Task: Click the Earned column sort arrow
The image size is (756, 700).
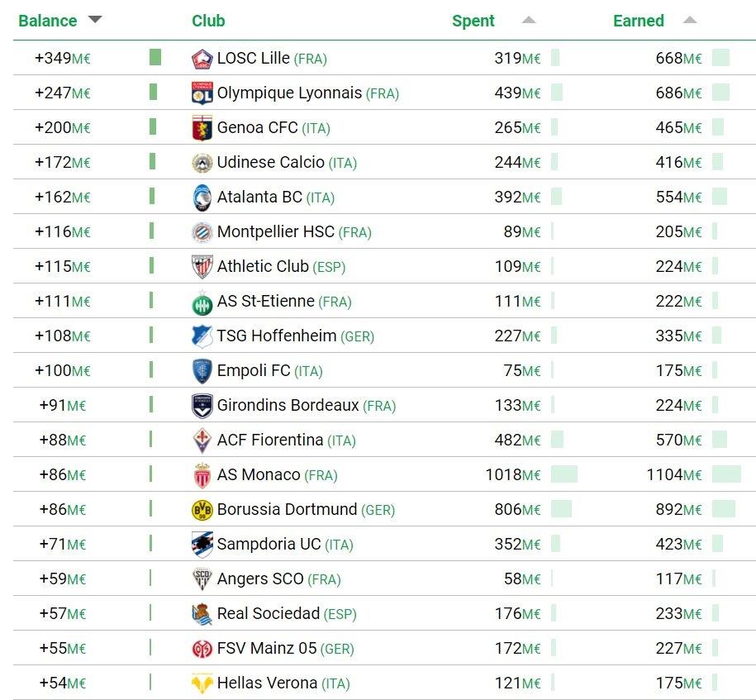Action: (690, 20)
